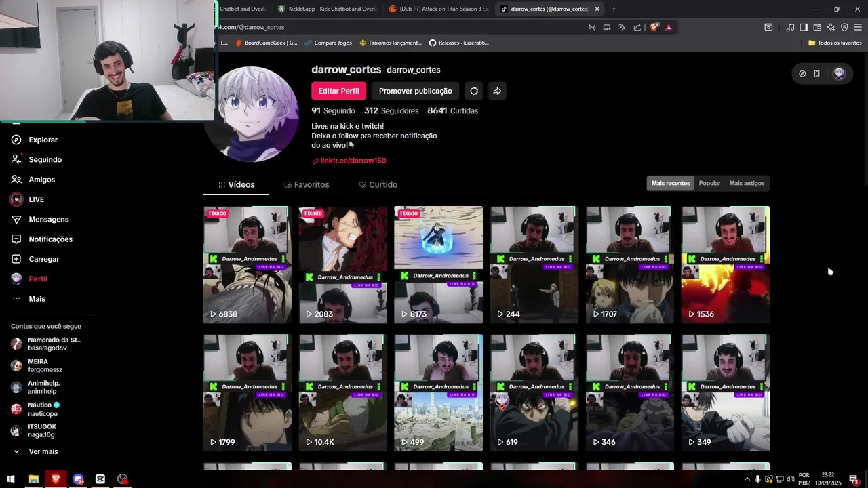868x488 pixels.
Task: Click the Brave Shields lion icon
Action: (654, 27)
